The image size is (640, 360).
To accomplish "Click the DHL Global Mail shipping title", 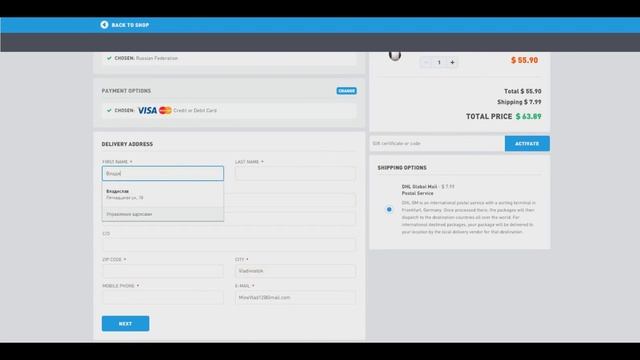I will pos(419,187).
